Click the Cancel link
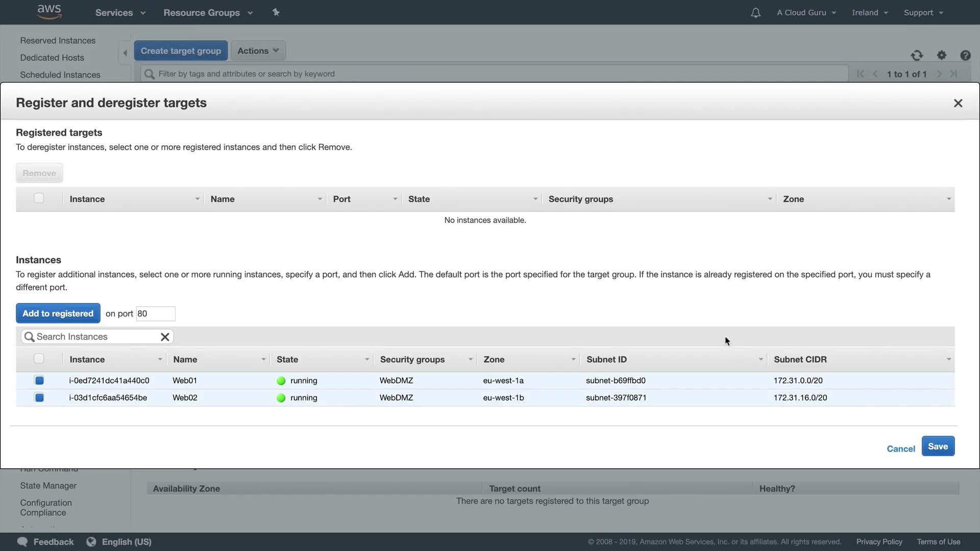This screenshot has width=980, height=551. [x=900, y=449]
